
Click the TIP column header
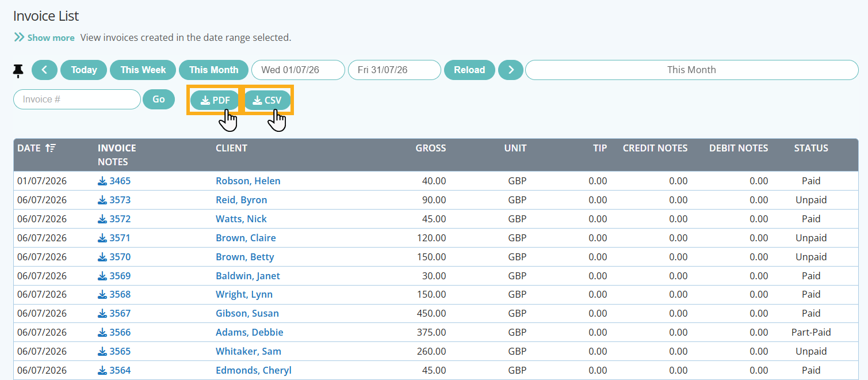point(600,148)
